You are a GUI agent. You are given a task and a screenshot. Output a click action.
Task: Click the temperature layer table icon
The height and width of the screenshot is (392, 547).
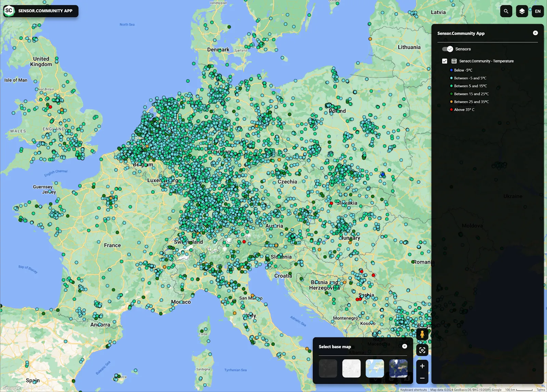click(x=454, y=61)
